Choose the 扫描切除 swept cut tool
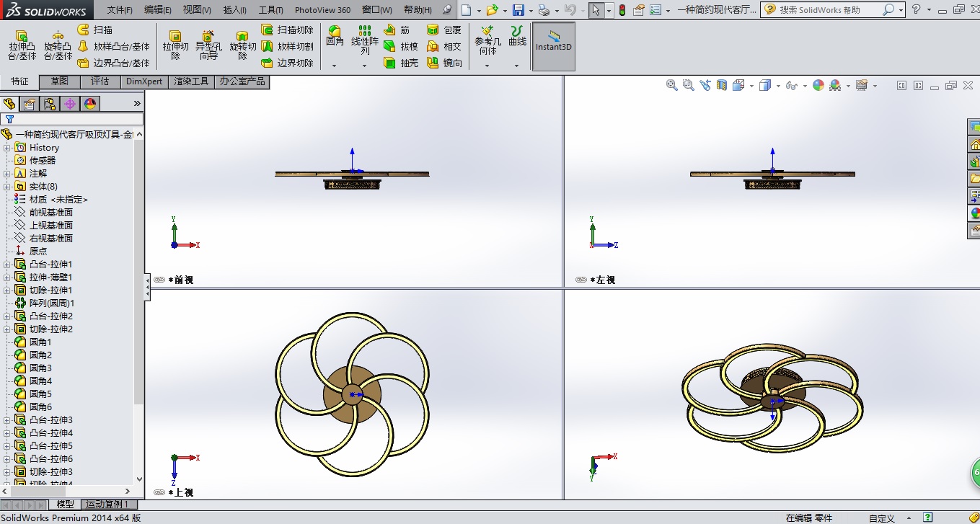 click(x=287, y=30)
